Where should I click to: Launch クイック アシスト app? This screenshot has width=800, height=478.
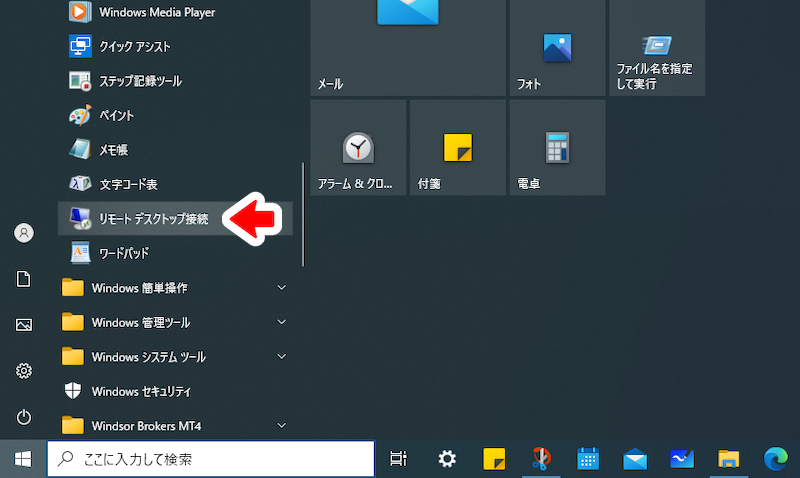175,46
